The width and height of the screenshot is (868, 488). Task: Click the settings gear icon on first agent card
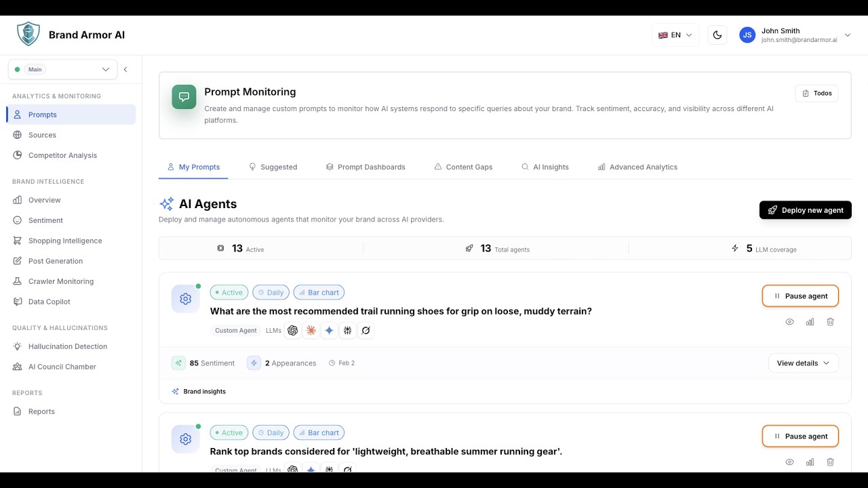185,299
